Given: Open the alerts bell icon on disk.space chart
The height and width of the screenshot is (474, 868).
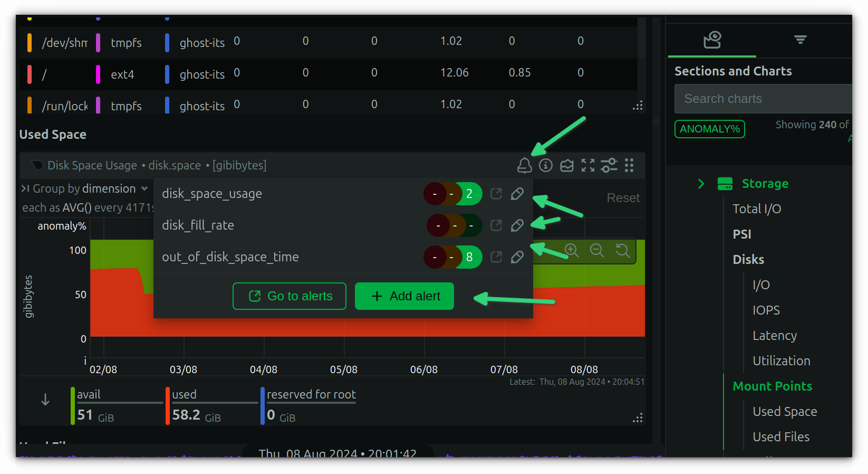Looking at the screenshot, I should 524,166.
